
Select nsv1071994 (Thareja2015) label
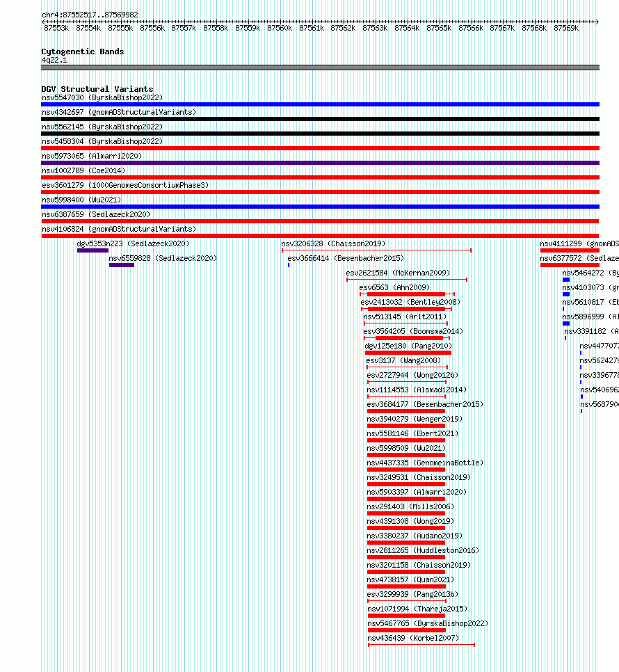point(417,609)
